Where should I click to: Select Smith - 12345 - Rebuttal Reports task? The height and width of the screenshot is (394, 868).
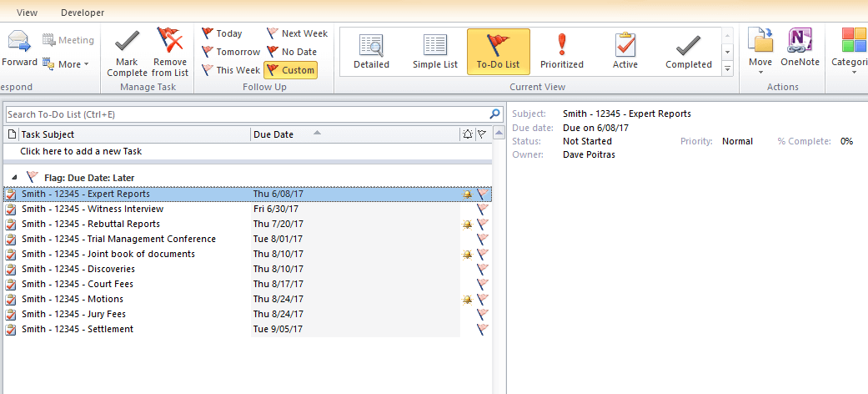coord(248,224)
